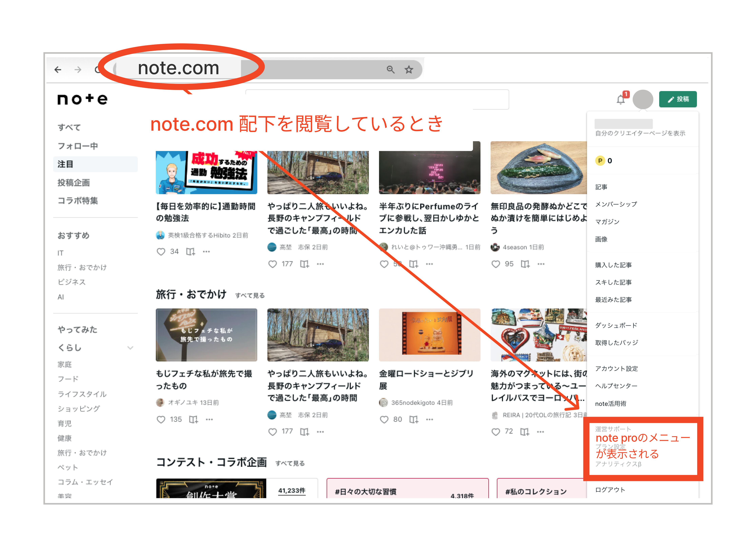The height and width of the screenshot is (548, 756).
Task: Add 海外のマグネット article to magazine
Action: tap(525, 432)
